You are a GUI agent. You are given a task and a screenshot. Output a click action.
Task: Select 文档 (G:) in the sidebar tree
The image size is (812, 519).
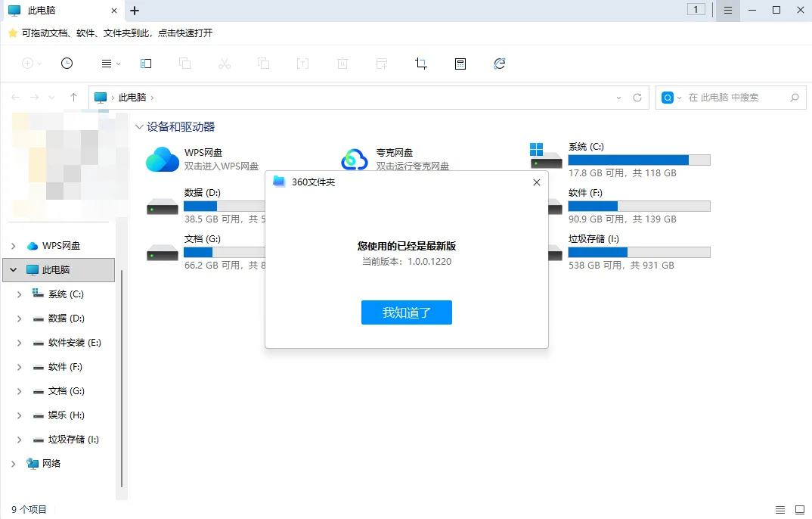pyautogui.click(x=59, y=391)
